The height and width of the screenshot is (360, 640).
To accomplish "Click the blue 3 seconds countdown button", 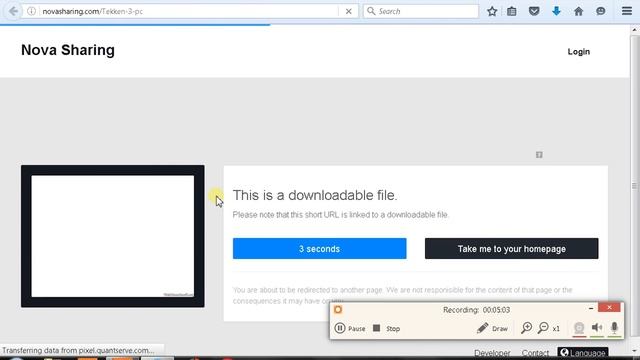I will coord(320,249).
